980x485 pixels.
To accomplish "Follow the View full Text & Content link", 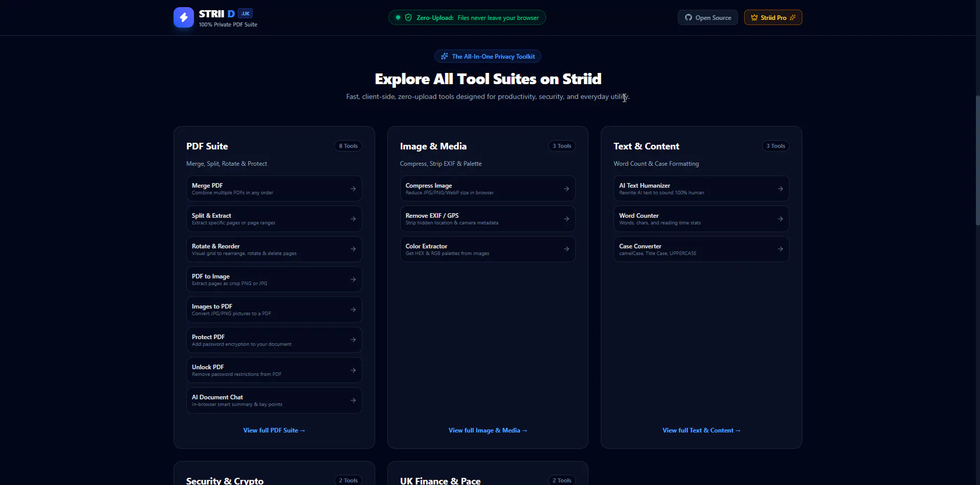I will click(x=701, y=430).
